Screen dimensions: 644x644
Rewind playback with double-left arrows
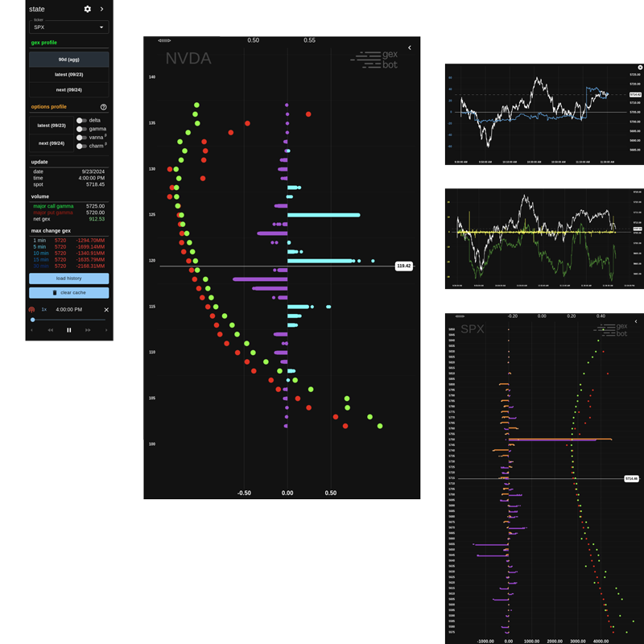point(50,330)
